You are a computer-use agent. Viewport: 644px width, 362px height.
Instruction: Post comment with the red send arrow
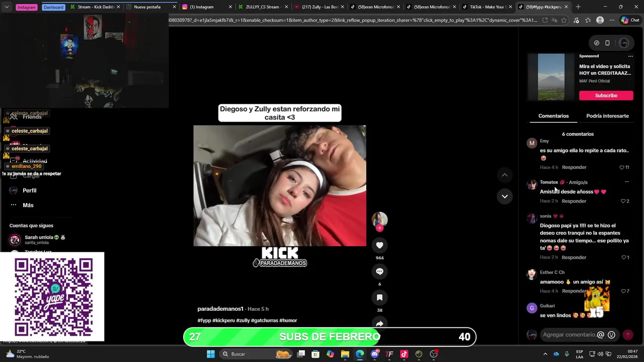coord(627,335)
